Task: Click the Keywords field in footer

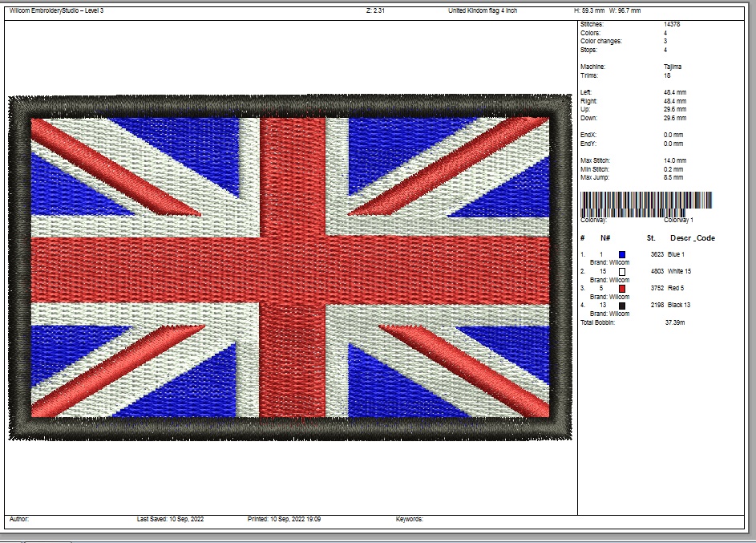Action: click(409, 519)
